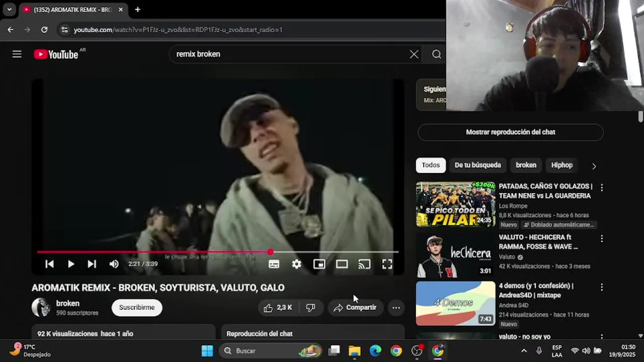This screenshot has height=362, width=644.
Task: Click the '4 demos (y 1 confesión)' title
Action: click(x=536, y=291)
